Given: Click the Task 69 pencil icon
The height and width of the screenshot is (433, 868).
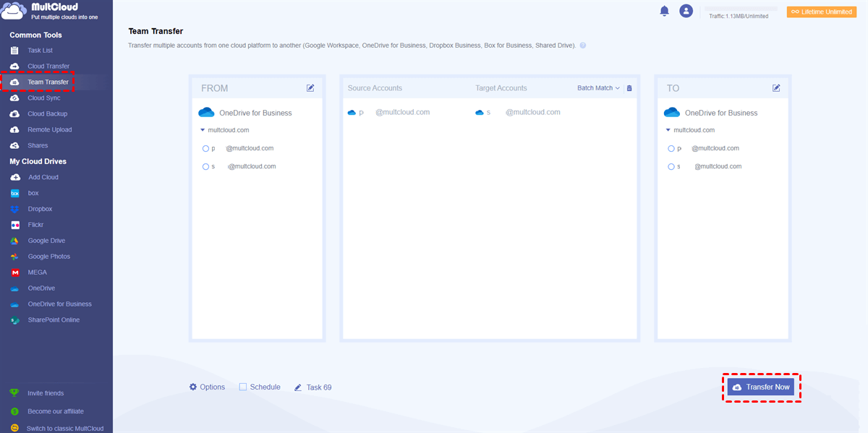Looking at the screenshot, I should pyautogui.click(x=298, y=387).
